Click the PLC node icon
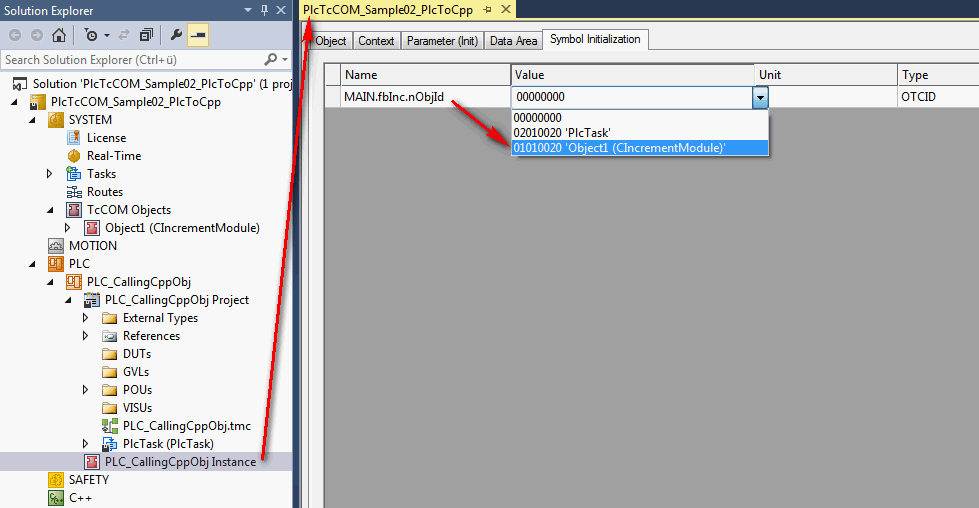This screenshot has height=508, width=979. tap(56, 264)
